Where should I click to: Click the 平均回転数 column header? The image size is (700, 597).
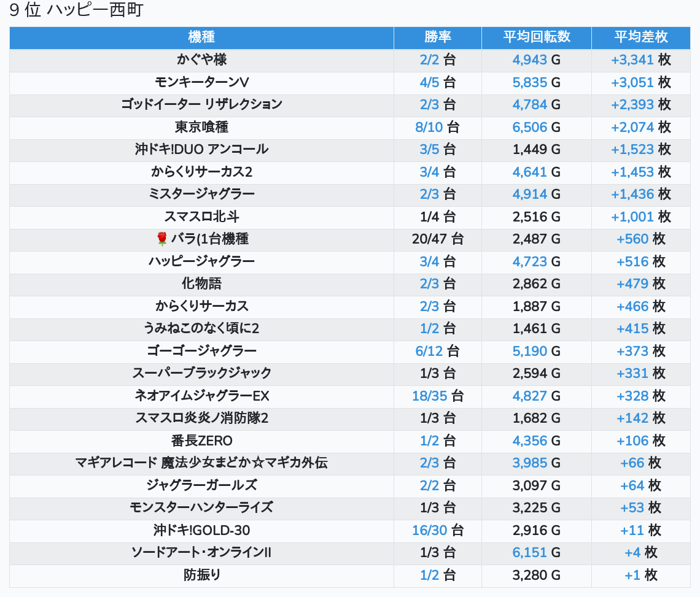(537, 37)
